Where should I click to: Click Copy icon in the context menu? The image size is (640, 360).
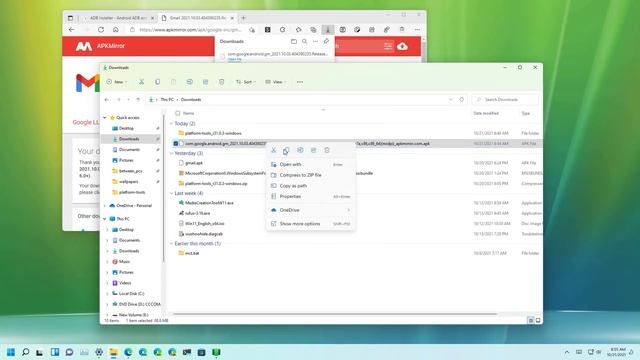point(287,150)
